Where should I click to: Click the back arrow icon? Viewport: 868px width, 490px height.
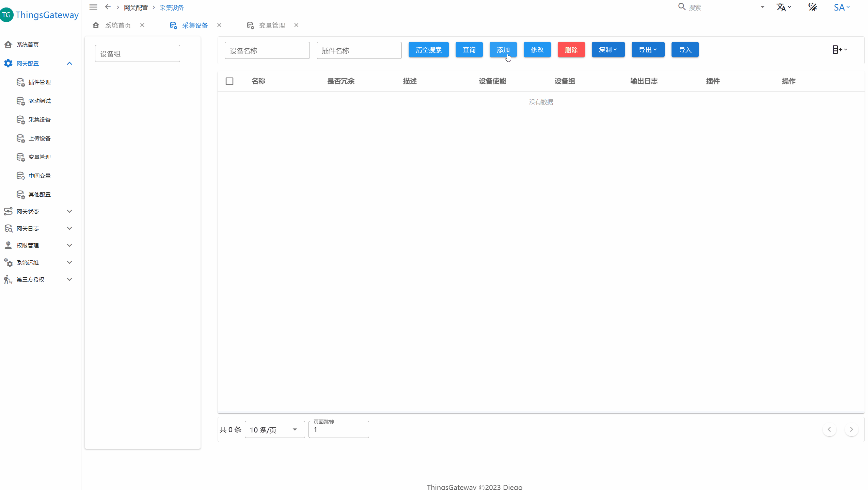[108, 7]
